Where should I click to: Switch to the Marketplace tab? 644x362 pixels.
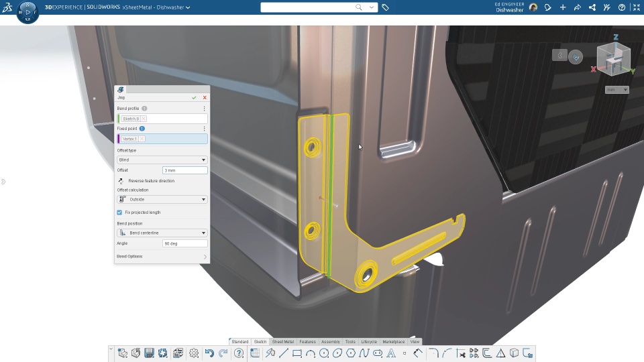(x=394, y=341)
